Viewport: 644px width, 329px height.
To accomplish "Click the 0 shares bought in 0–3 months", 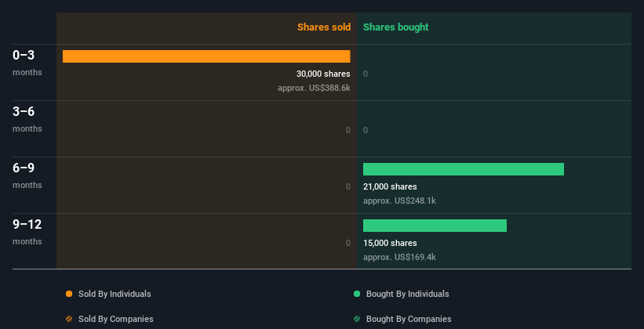I will 366,74.
